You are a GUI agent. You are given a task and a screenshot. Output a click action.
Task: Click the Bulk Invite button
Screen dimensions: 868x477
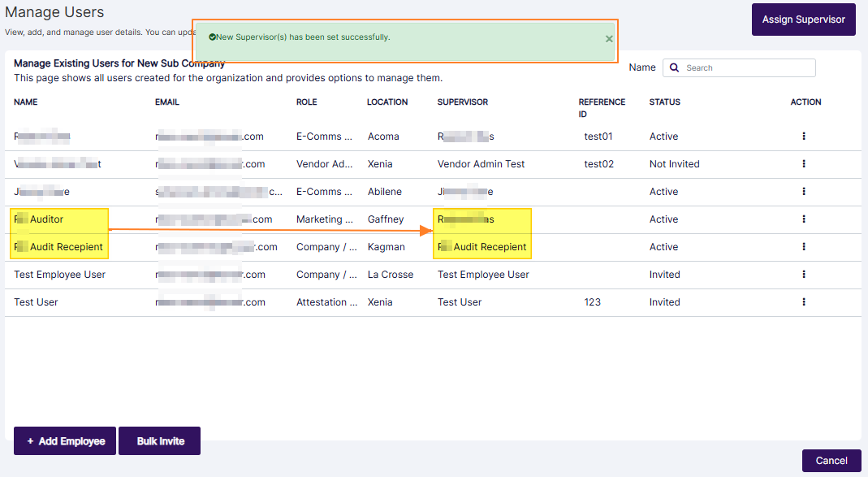point(159,440)
